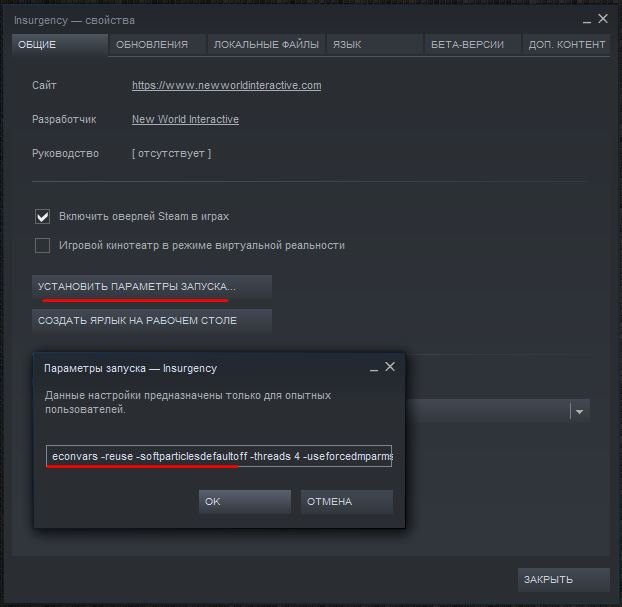Open the ДОП. КОНТЕНТ tab

(x=566, y=44)
